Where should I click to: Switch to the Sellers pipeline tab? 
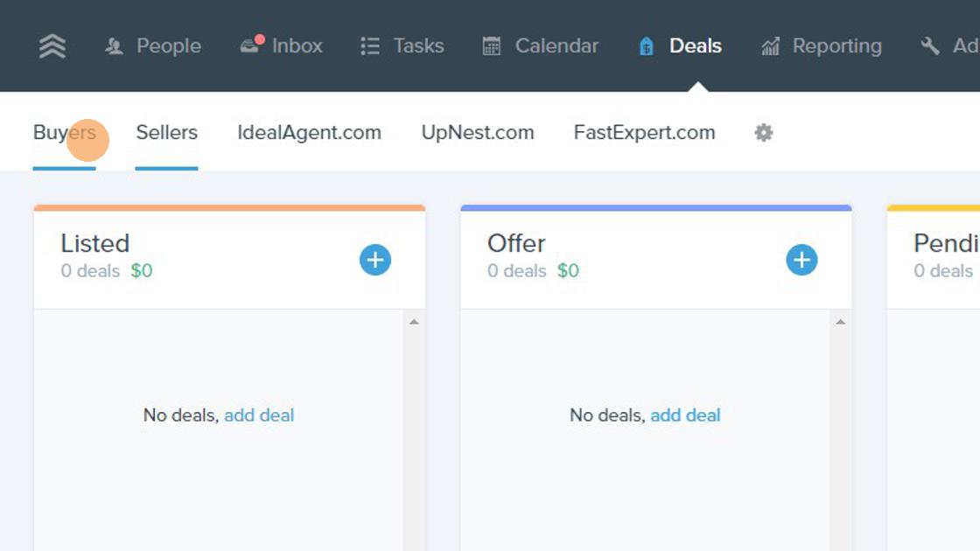(167, 132)
